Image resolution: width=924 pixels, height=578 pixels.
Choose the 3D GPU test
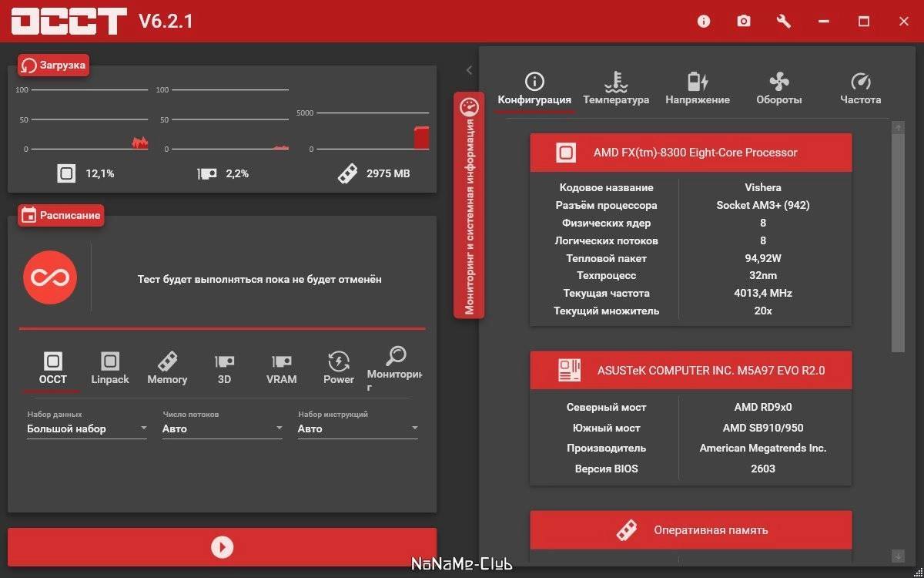click(224, 368)
